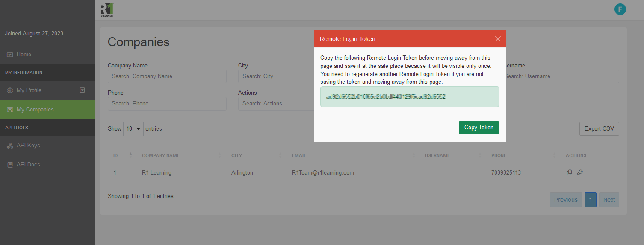The width and height of the screenshot is (644, 245).
Task: Click the My Profile gear icon
Action: tap(10, 90)
